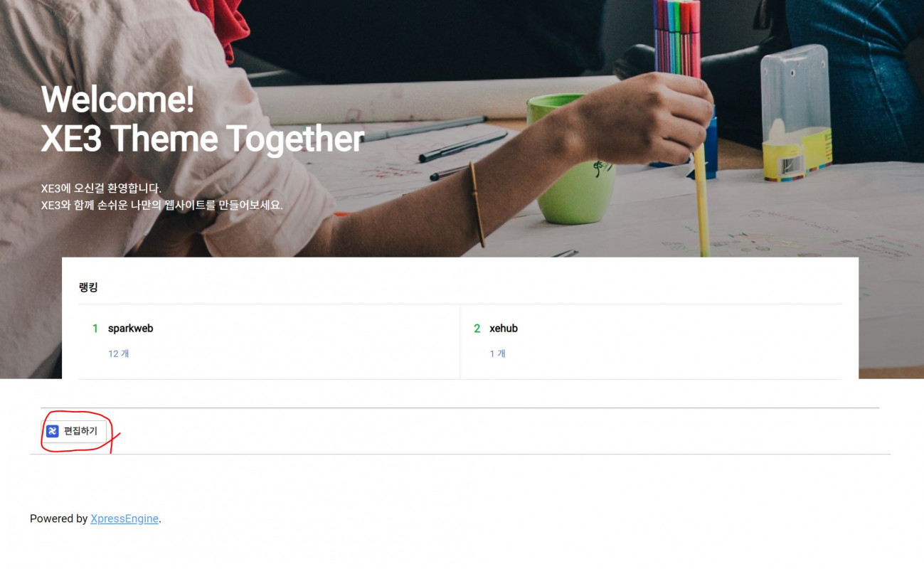Click the Powered by footer text

(59, 519)
